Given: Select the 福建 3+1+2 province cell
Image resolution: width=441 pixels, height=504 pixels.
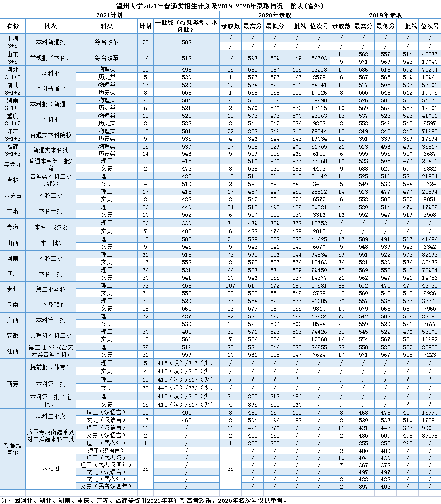Looking at the screenshot, I should point(13,150).
